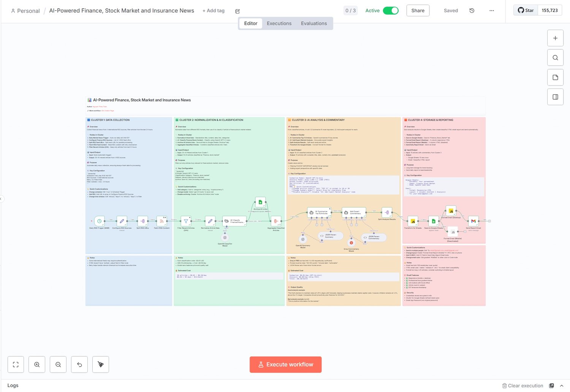Click the Saved status text

coord(451,11)
